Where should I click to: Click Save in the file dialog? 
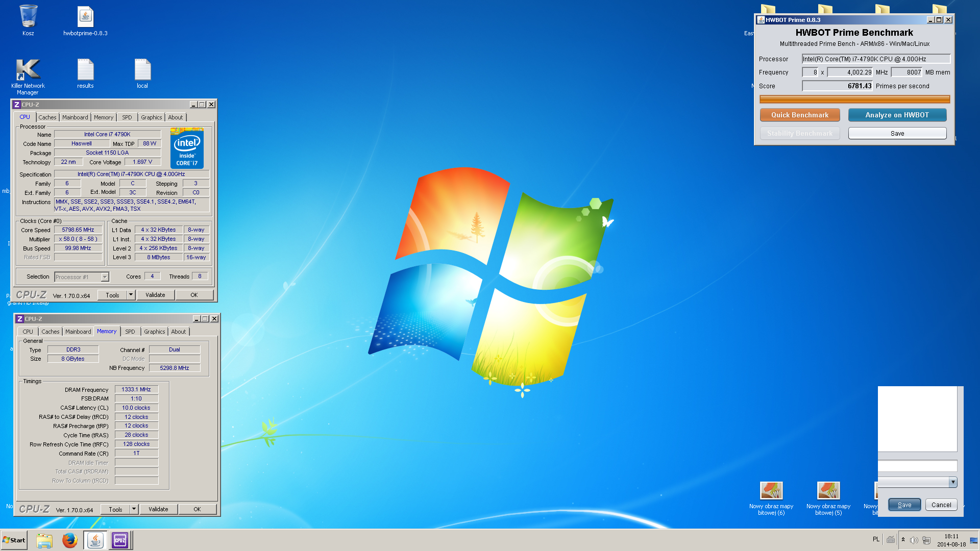(x=904, y=505)
